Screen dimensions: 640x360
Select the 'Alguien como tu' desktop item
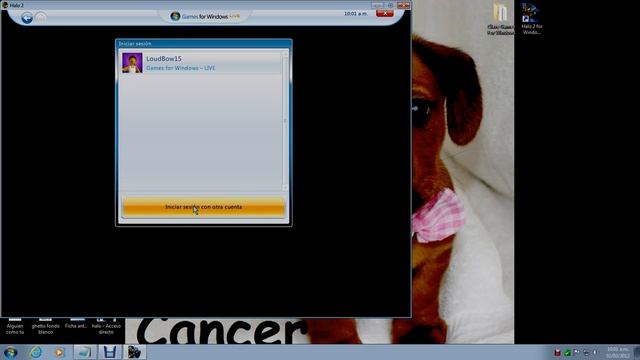tap(15, 326)
